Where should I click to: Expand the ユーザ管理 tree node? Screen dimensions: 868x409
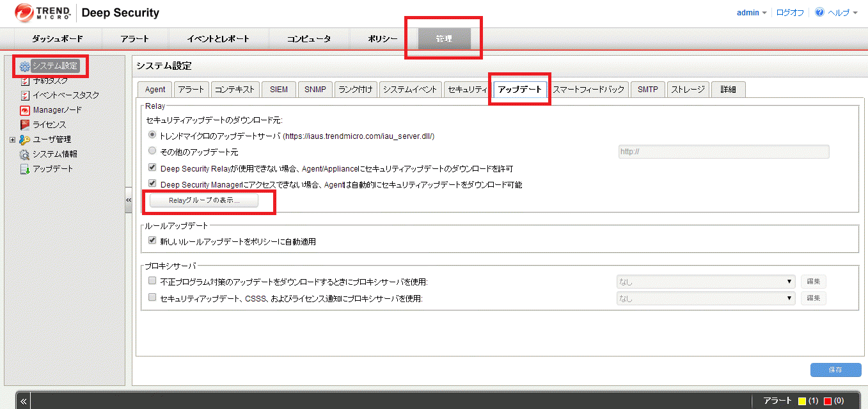pos(13,140)
